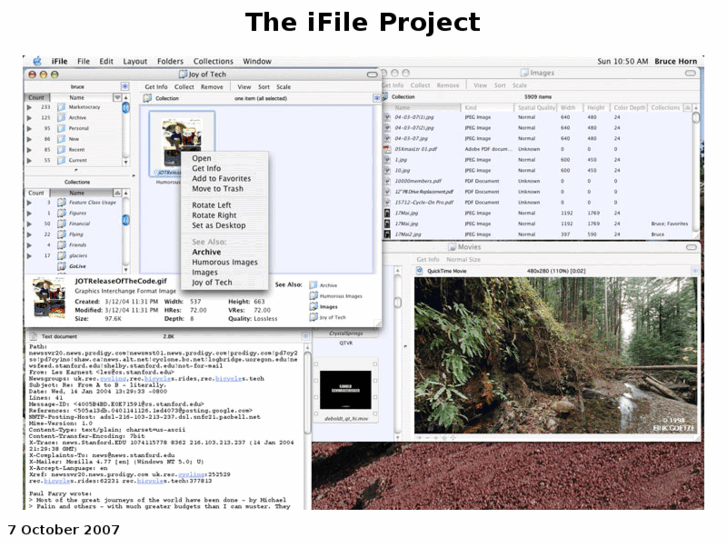Click the Joy of Tech icon under See Also
Screen dimensions: 727x545
coord(313,317)
